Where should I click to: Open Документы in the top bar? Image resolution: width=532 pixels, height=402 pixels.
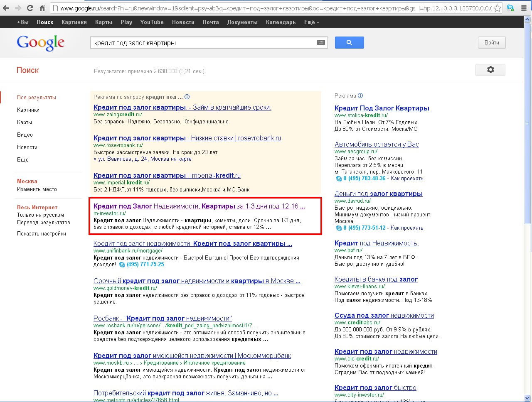242,22
